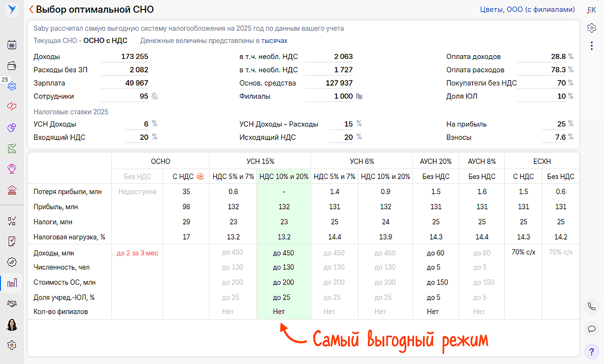Screen dimensions: 604x364
Task: Open the three-dot more options menu
Action: point(592,46)
